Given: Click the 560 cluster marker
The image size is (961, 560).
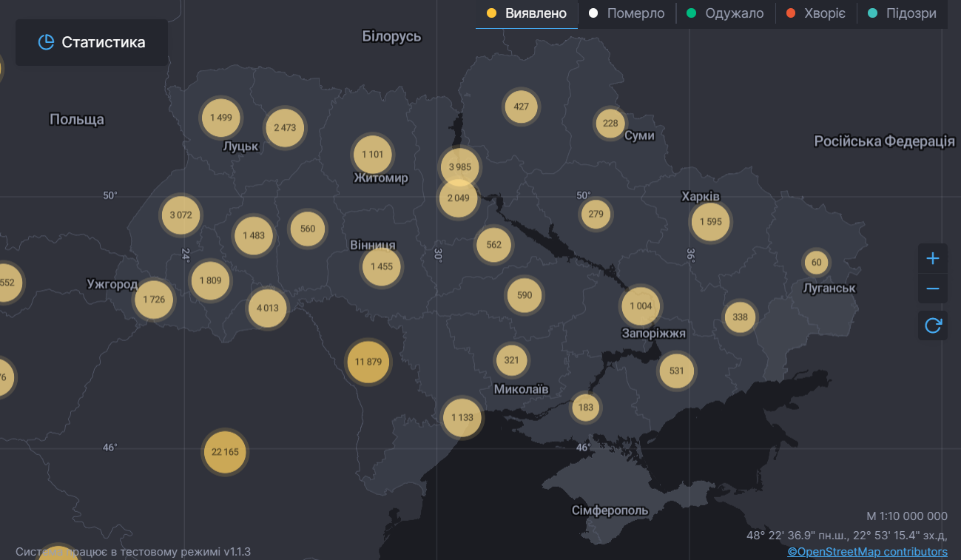Looking at the screenshot, I should tap(308, 228).
